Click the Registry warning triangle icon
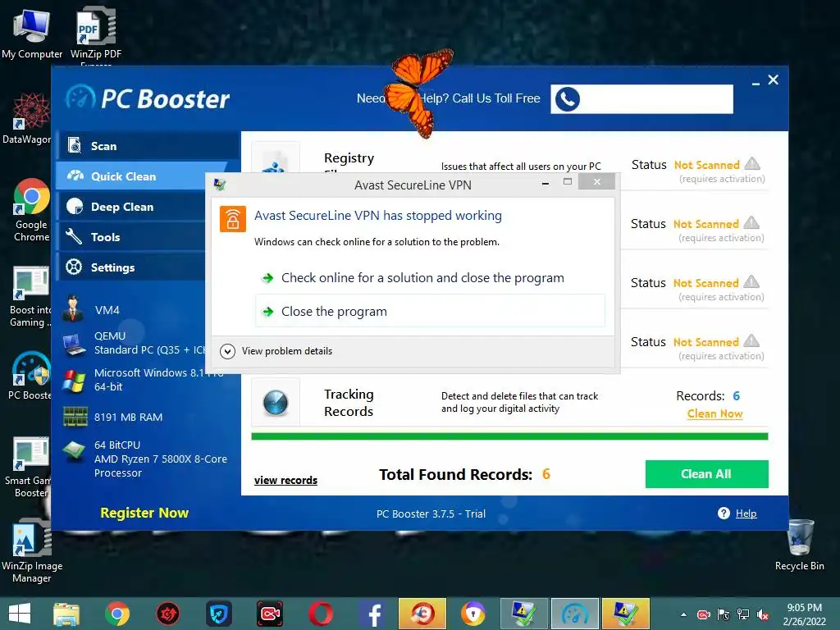The width and height of the screenshot is (840, 630). 753,163
